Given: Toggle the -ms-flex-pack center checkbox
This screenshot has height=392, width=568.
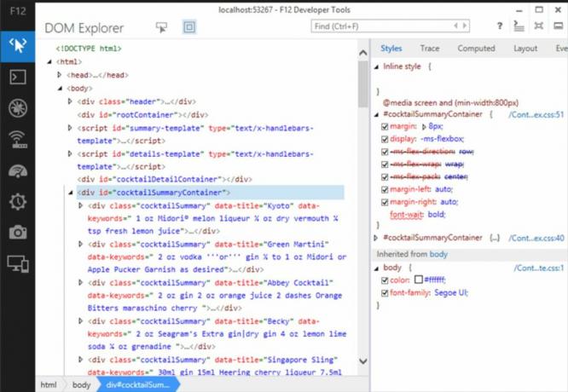Looking at the screenshot, I should (x=385, y=177).
